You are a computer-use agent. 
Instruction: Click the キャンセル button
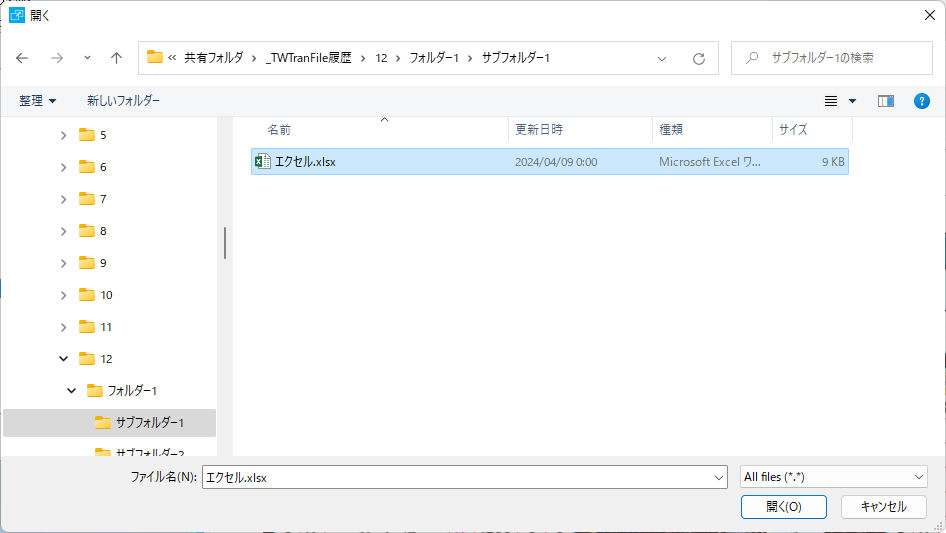(x=883, y=507)
